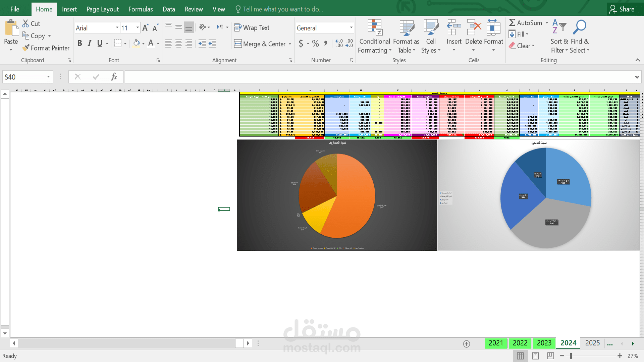This screenshot has width=644, height=362.
Task: Switch to Page Layout view in status bar
Action: [535, 356]
